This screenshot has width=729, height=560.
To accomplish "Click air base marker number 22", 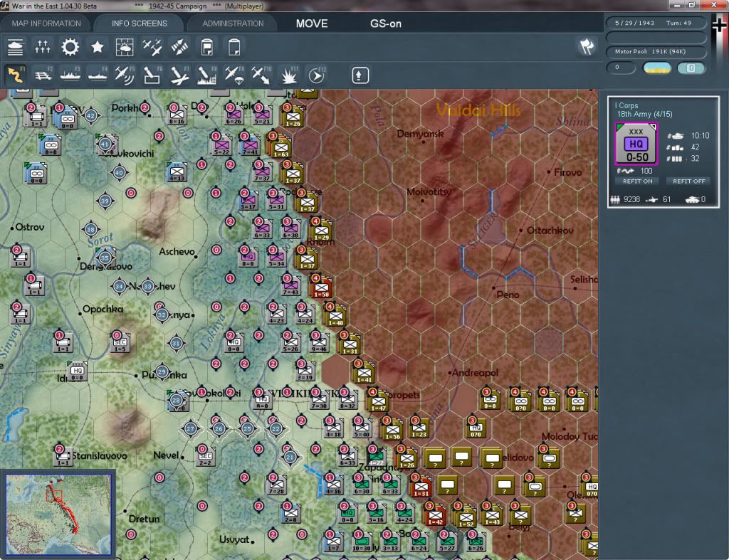I will click(x=276, y=428).
